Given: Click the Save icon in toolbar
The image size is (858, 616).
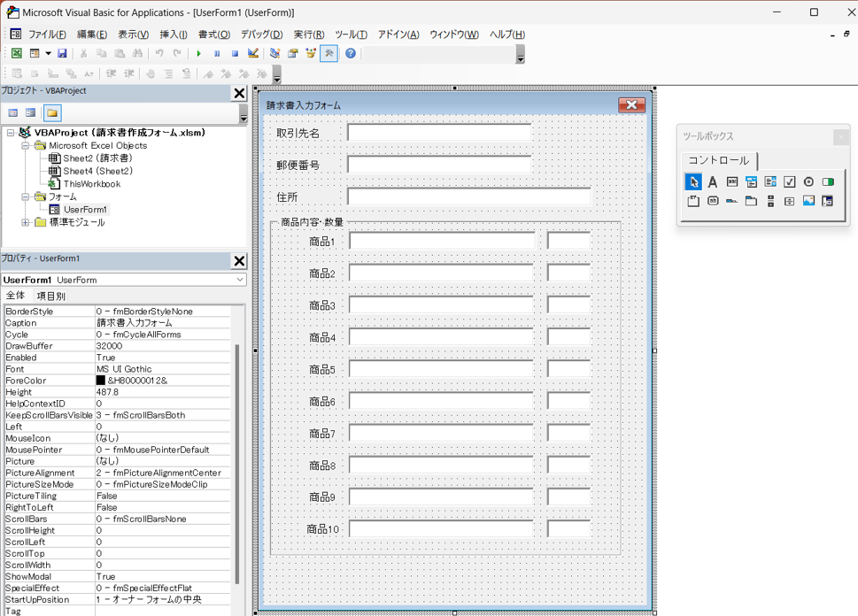Looking at the screenshot, I should point(62,54).
